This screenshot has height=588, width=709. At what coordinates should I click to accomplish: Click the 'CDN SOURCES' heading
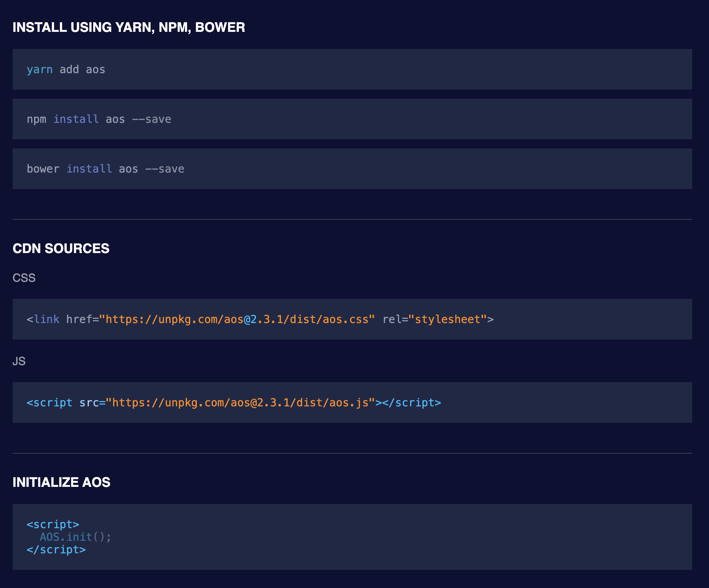[x=61, y=248]
